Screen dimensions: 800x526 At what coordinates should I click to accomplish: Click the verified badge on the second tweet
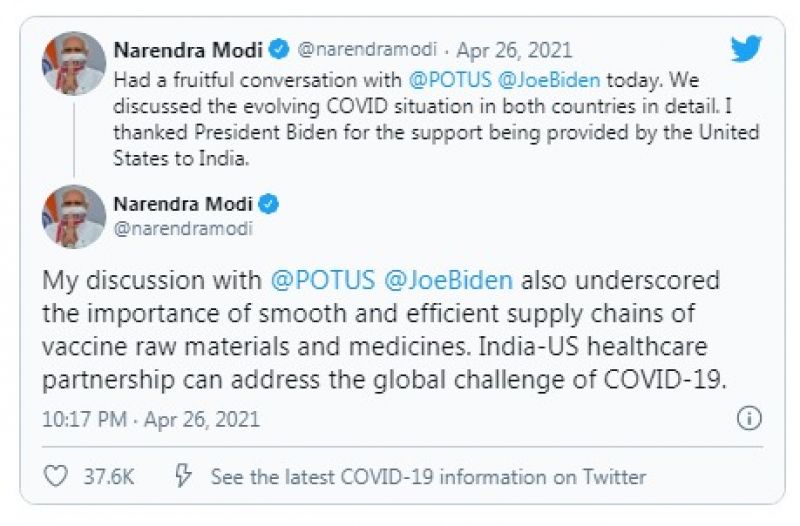(x=269, y=205)
